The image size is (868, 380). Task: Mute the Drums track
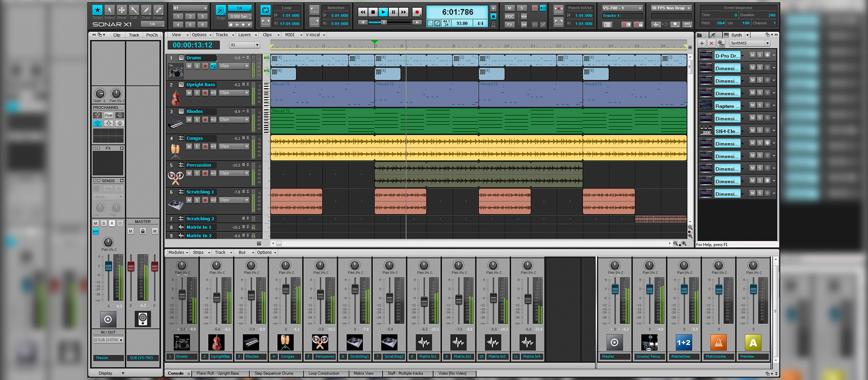coord(189,66)
